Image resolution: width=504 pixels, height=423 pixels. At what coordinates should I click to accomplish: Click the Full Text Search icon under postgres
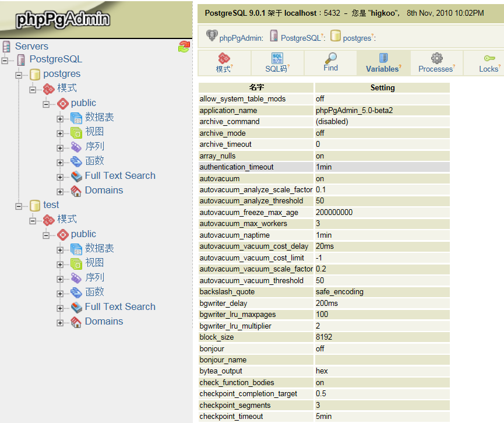pos(76,176)
